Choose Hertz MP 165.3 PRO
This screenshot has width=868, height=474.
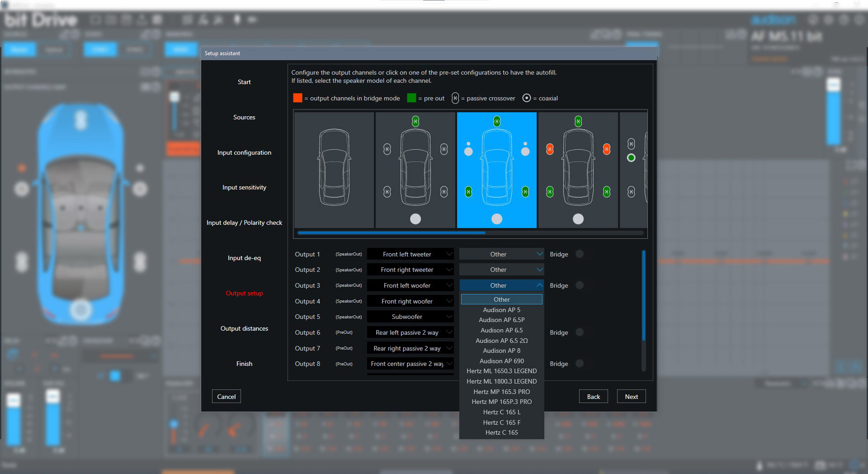(501, 392)
